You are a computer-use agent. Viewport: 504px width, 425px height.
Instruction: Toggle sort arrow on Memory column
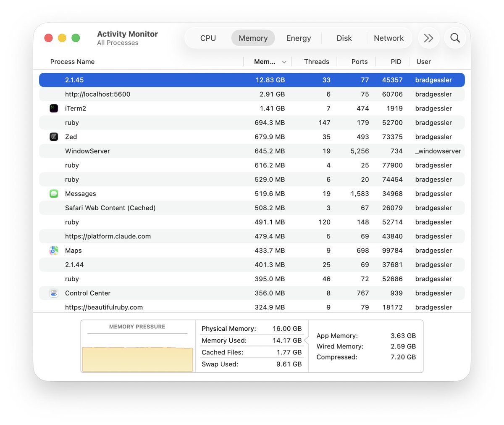(x=284, y=62)
